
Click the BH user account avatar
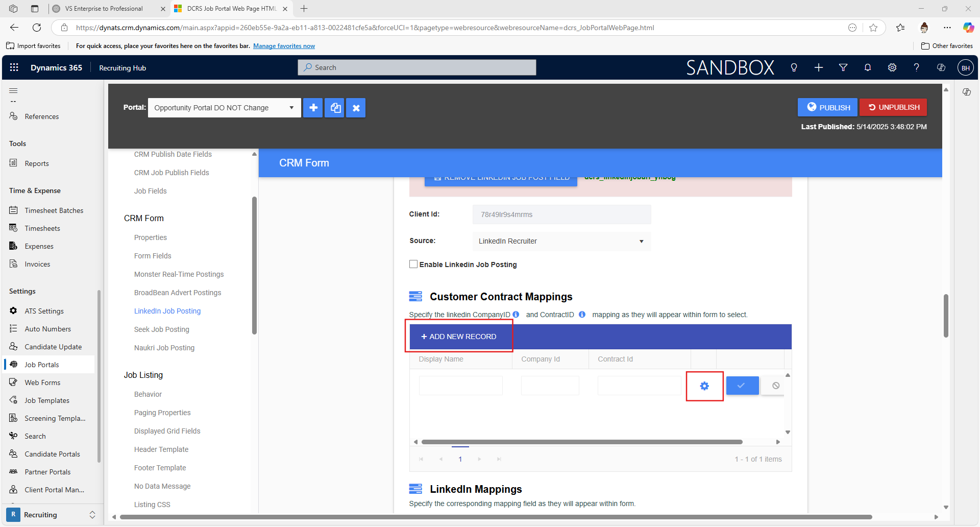pos(966,68)
